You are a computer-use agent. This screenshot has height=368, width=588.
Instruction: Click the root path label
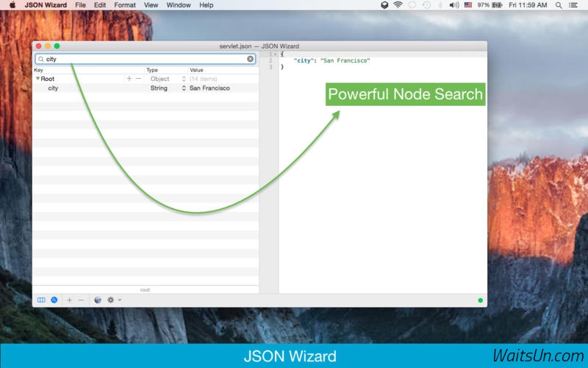145,290
